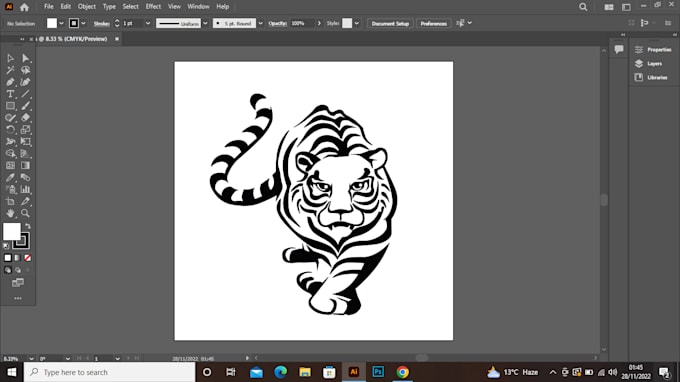680x382 pixels.
Task: Choose the Direct Selection tool
Action: 25,58
